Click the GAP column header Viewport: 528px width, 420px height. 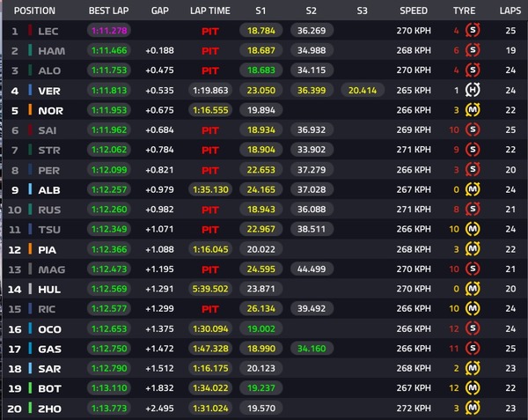[159, 11]
